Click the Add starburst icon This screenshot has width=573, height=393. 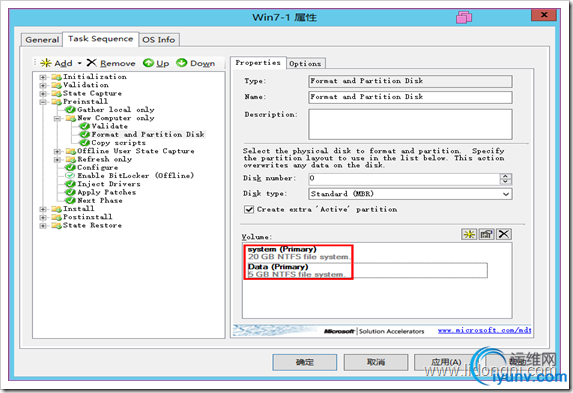[x=46, y=63]
